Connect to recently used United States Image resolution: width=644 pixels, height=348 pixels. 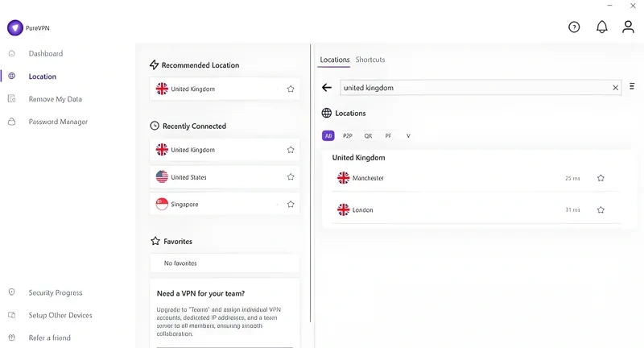click(x=225, y=177)
